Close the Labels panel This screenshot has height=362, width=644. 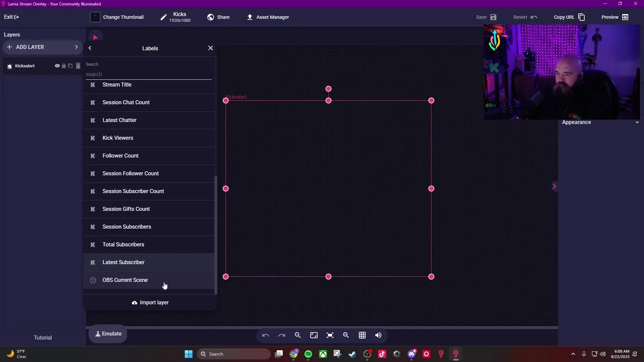(210, 48)
